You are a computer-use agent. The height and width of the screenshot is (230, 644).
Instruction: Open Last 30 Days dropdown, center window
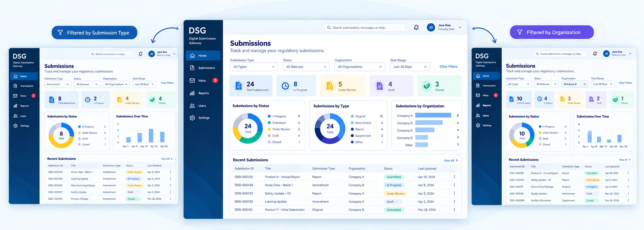[x=410, y=67]
